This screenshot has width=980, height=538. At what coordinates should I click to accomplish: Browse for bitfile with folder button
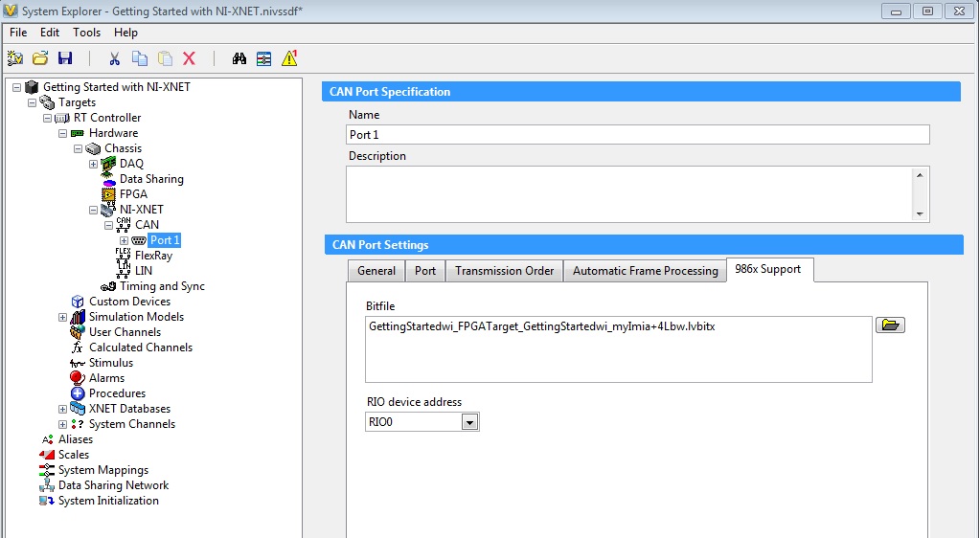pos(890,325)
